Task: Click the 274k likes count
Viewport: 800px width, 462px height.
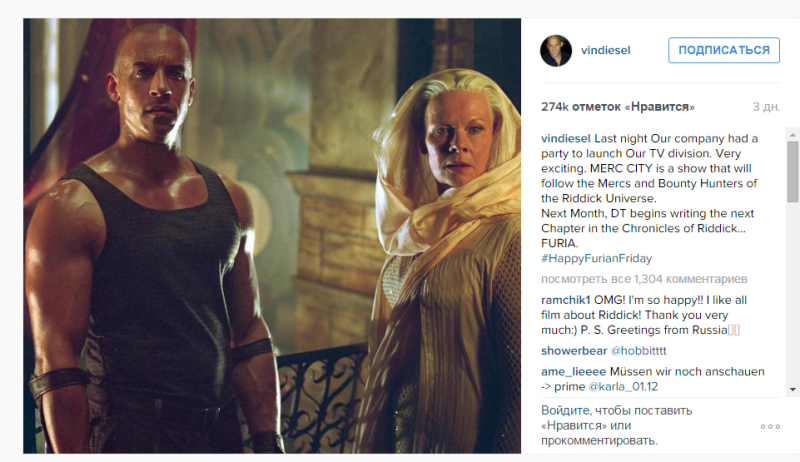Action: pos(617,107)
